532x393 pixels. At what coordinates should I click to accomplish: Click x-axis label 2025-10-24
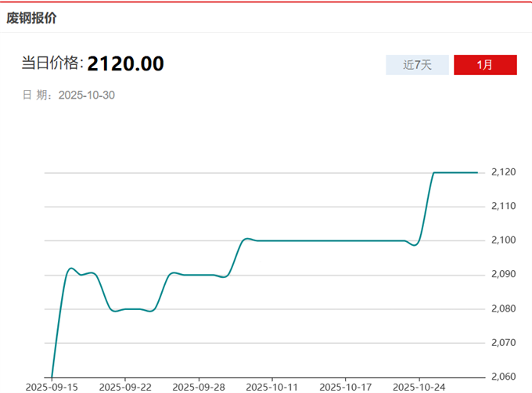419,387
